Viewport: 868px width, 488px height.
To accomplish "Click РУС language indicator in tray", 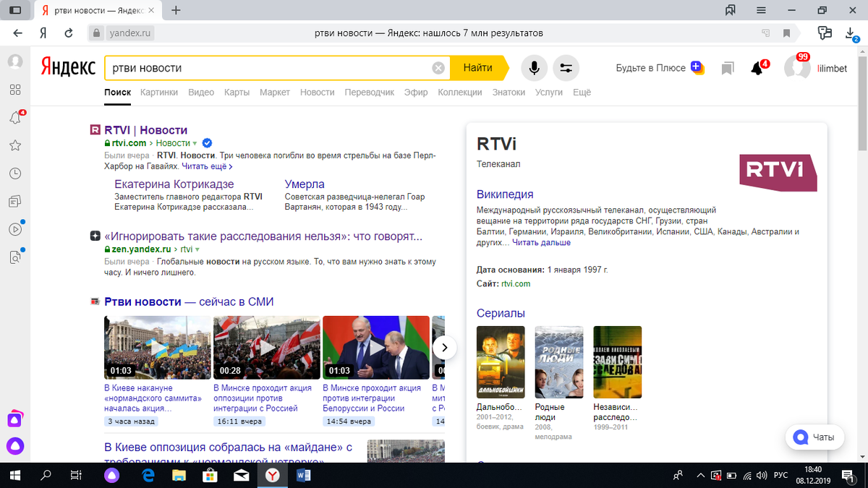I will [780, 475].
